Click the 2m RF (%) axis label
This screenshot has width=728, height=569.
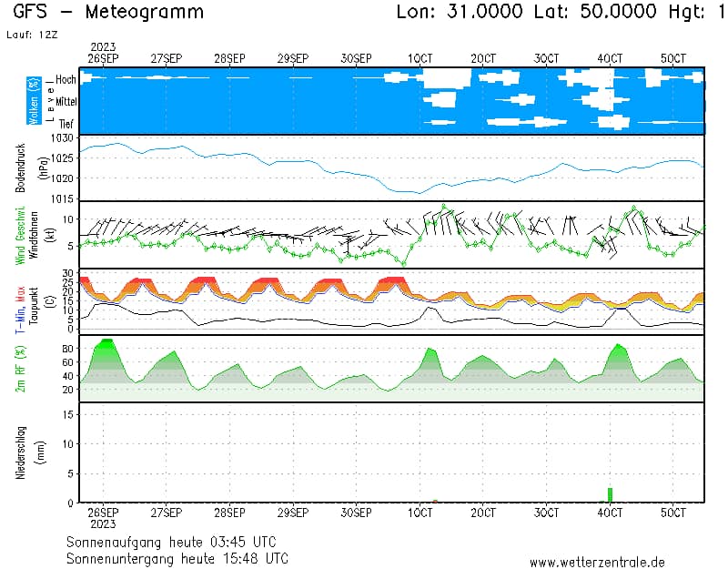(x=20, y=369)
